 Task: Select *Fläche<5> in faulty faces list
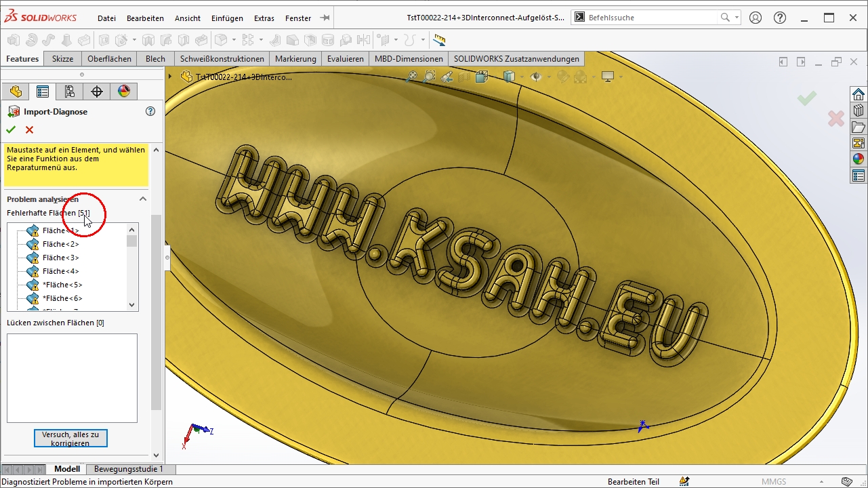click(x=62, y=285)
